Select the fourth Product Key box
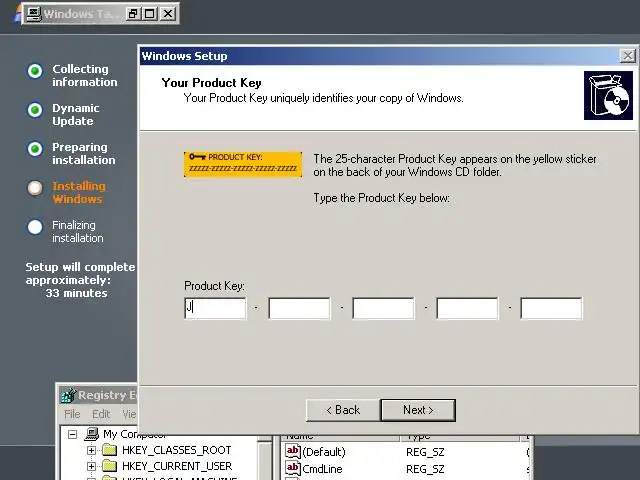This screenshot has width=640, height=480. [467, 308]
